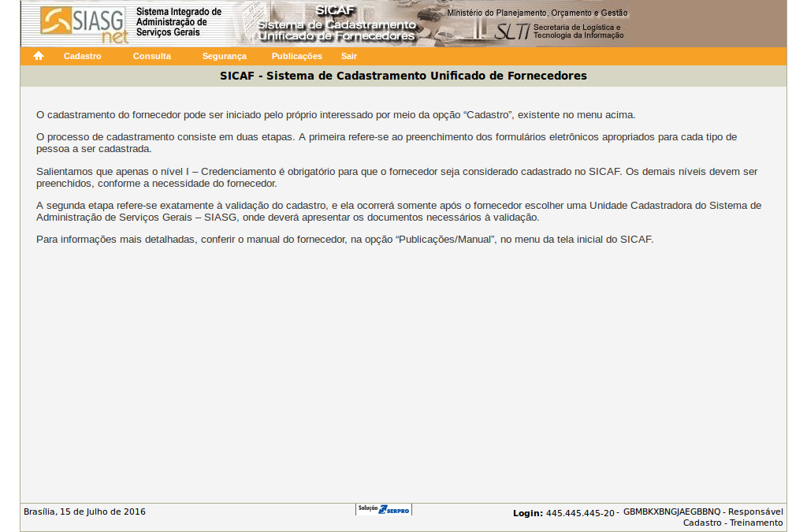Click the paragraph starting "O cadastramento do fornecedor"

point(336,115)
